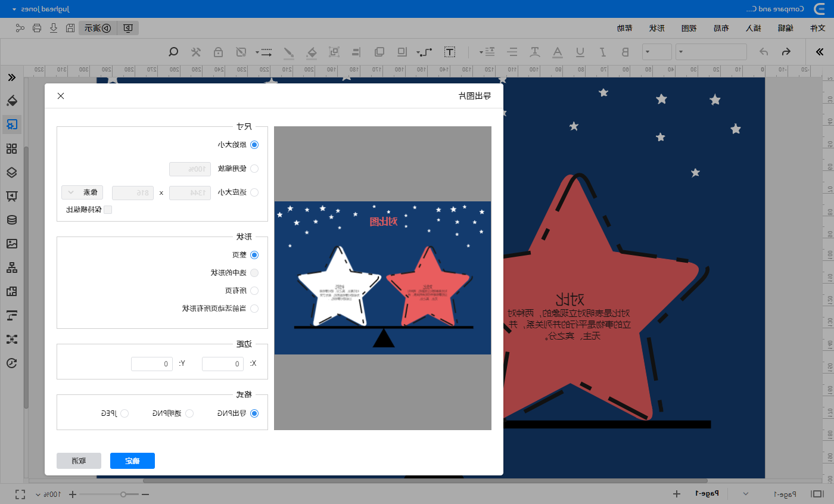This screenshot has width=834, height=504.
Task: Open the 视图 menu
Action: pyautogui.click(x=689, y=27)
